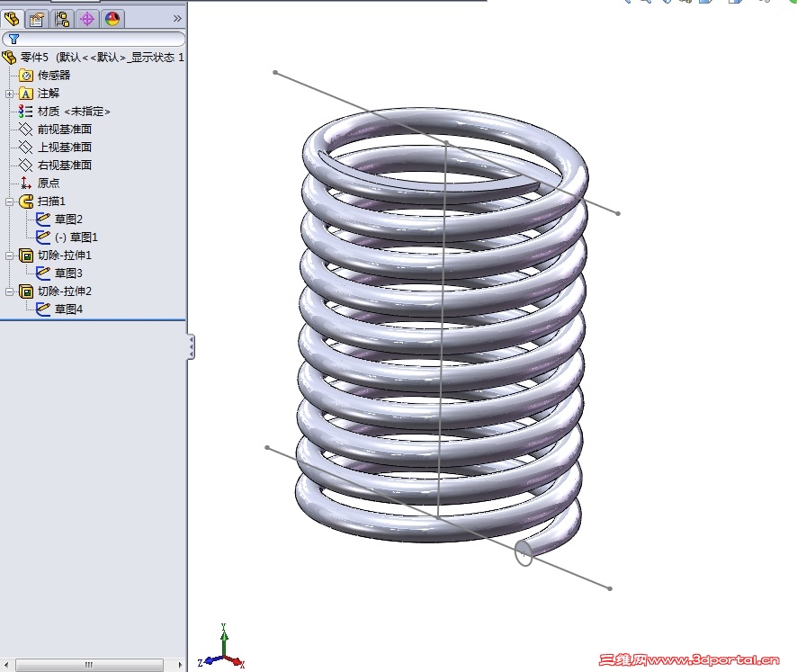The width and height of the screenshot is (797, 672).
Task: Select the circular wire profile sketch
Action: tap(524, 553)
